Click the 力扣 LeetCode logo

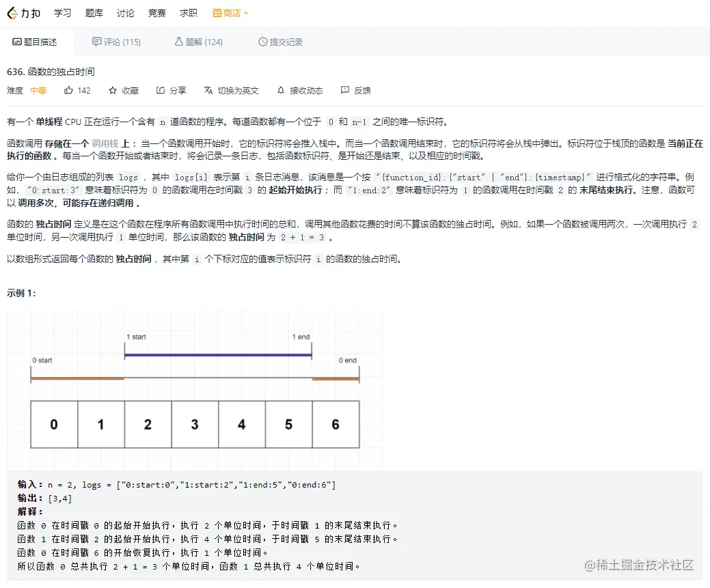[x=24, y=13]
